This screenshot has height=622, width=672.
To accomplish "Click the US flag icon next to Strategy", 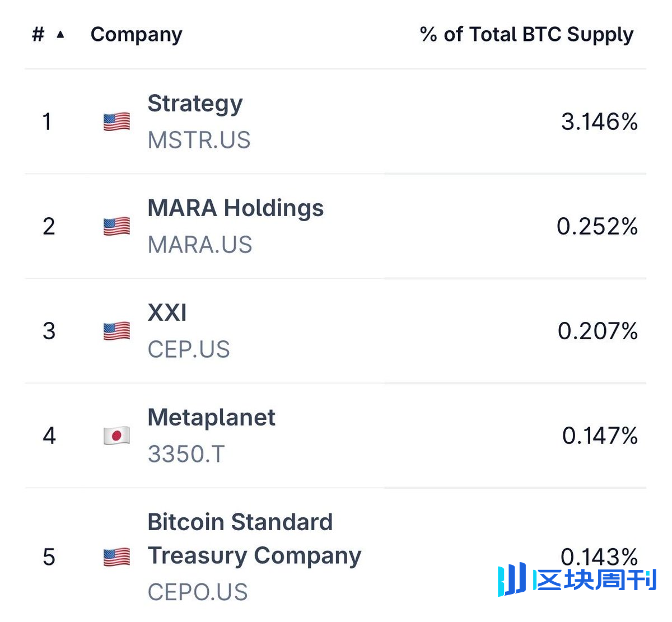I will pos(116,120).
